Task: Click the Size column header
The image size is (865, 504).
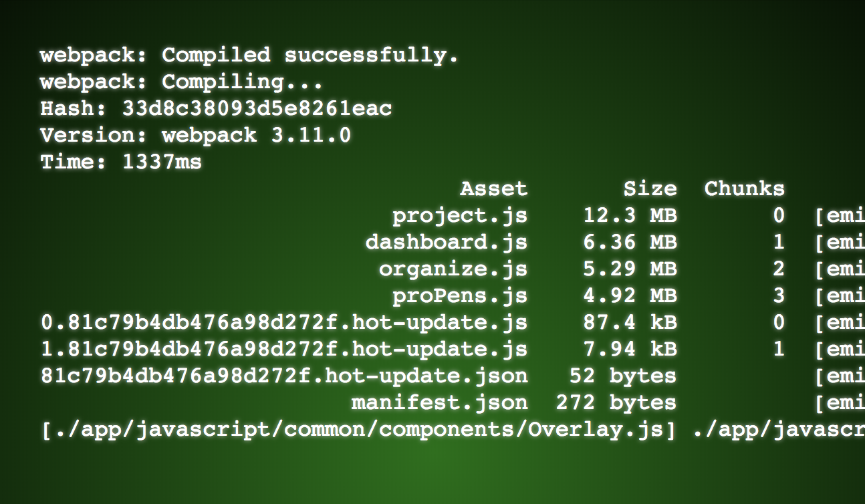Action: tap(650, 188)
